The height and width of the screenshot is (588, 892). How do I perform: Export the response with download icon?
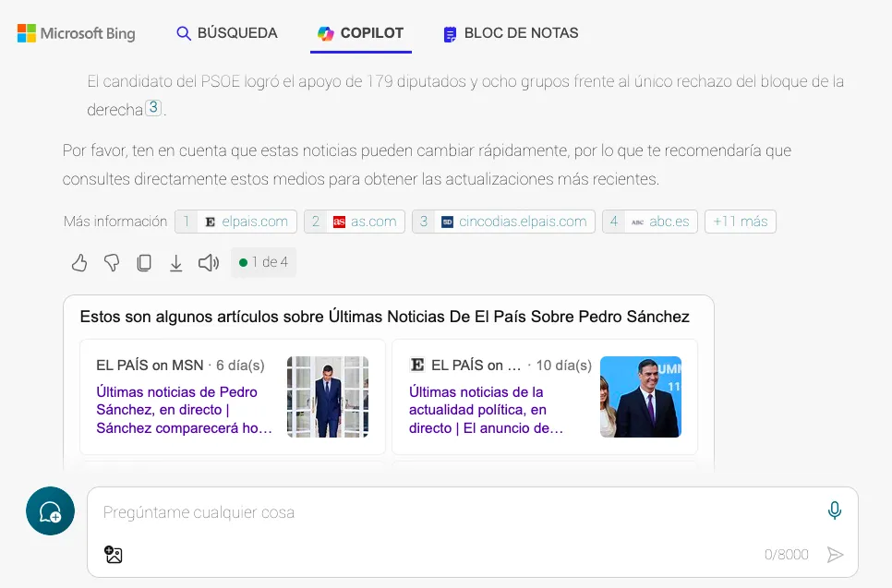176,263
